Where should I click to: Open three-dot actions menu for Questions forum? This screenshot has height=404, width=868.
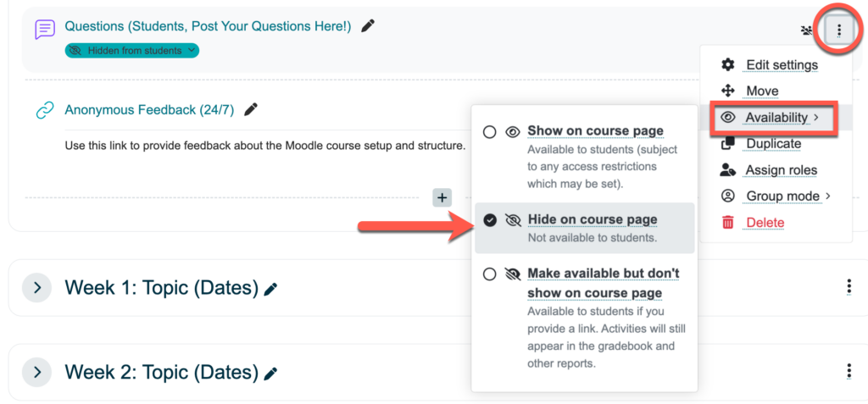pos(838,31)
